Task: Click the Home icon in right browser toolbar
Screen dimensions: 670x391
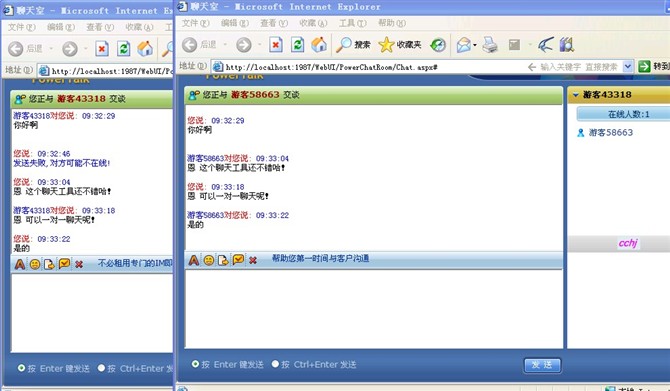Action: click(319, 44)
